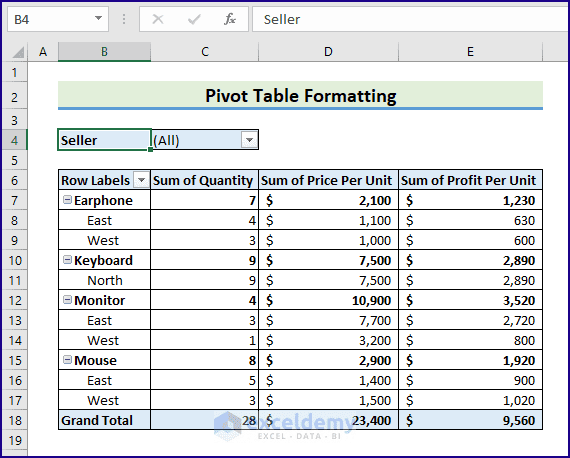Image resolution: width=570 pixels, height=458 pixels.
Task: Select the Keyboard row label
Action: (104, 260)
